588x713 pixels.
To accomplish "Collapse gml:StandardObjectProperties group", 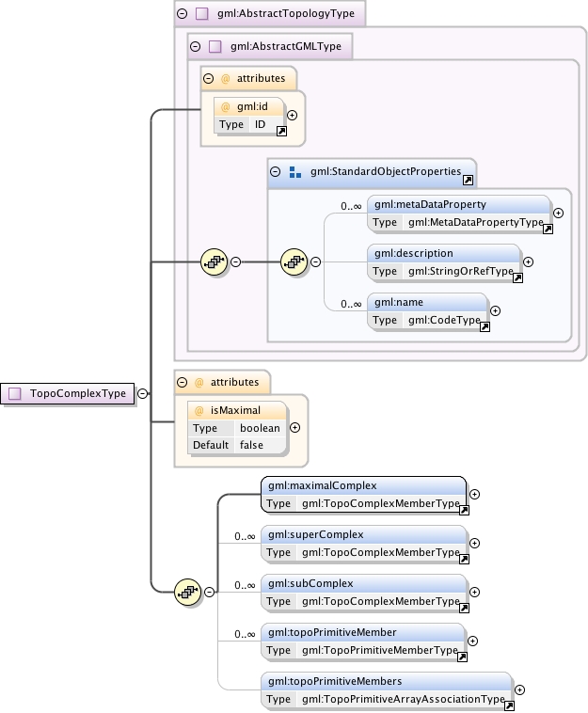I will pos(275,172).
